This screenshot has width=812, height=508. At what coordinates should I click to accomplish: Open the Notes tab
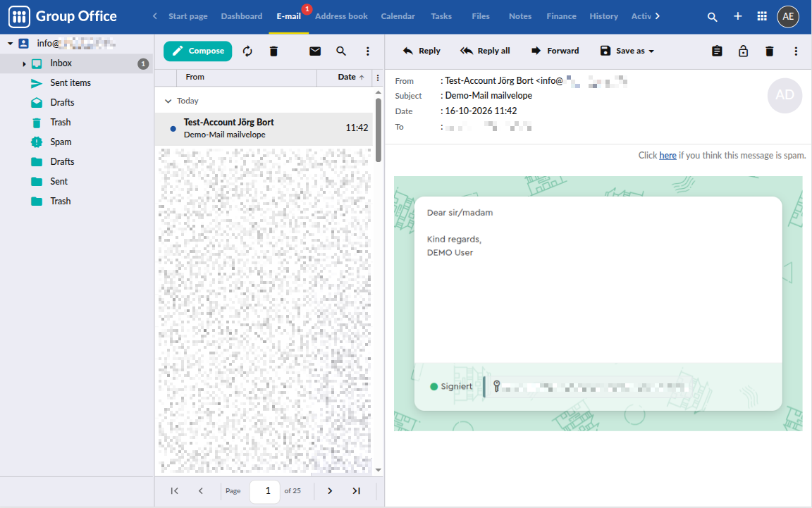pos(520,17)
